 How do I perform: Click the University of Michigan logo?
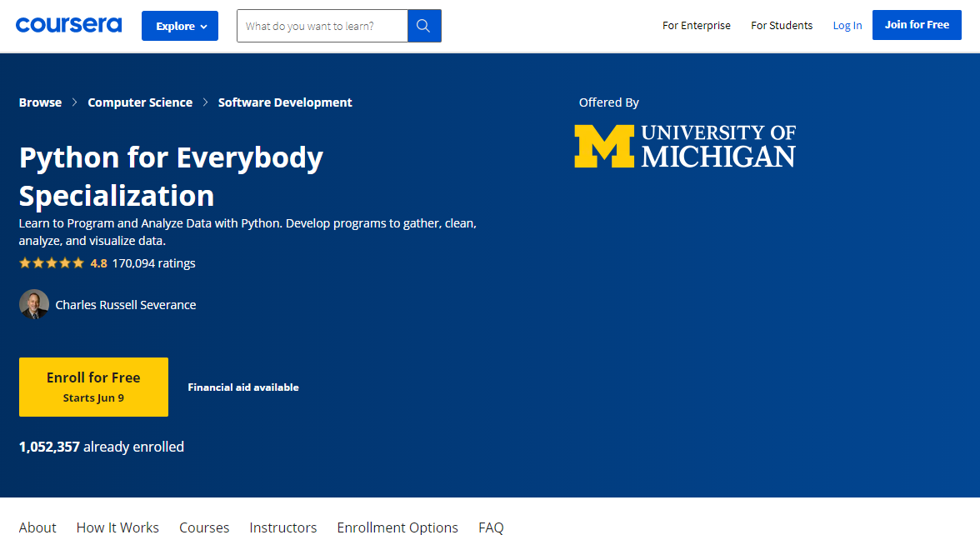(684, 146)
